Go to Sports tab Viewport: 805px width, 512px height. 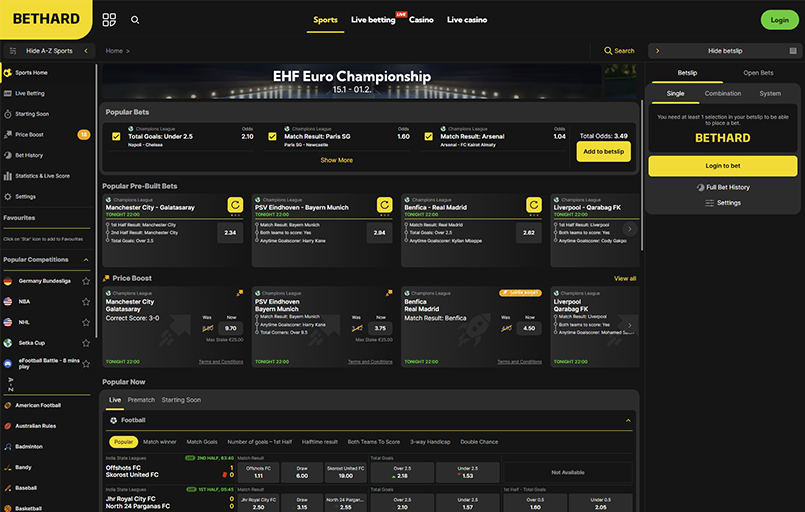tap(325, 20)
